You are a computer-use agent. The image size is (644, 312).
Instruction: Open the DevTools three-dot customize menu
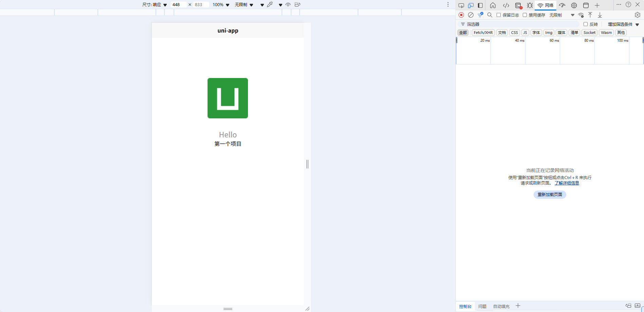tap(619, 5)
